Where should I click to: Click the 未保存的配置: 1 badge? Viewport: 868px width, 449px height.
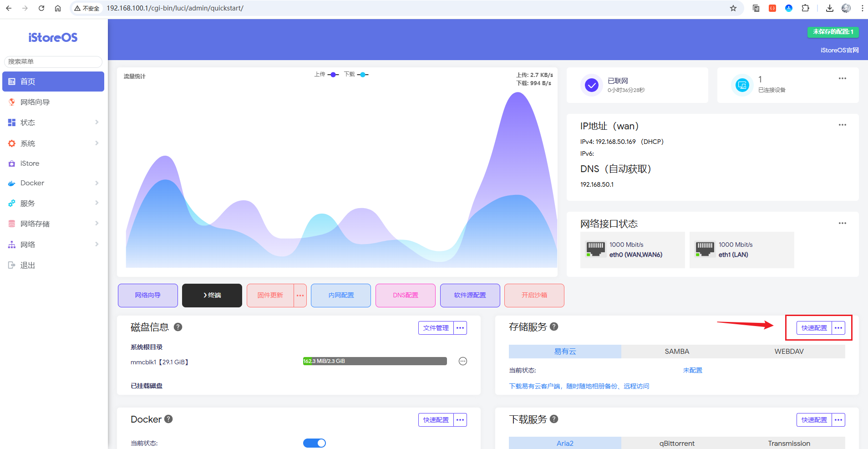pyautogui.click(x=833, y=32)
